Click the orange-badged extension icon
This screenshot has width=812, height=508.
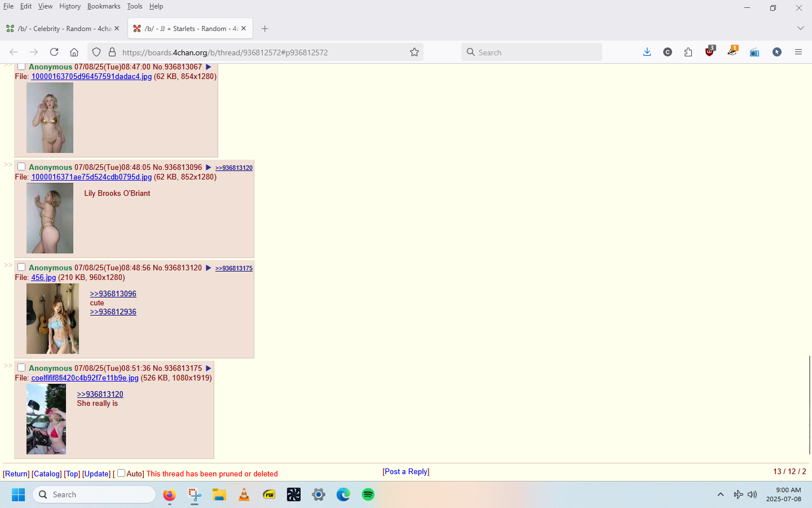732,51
